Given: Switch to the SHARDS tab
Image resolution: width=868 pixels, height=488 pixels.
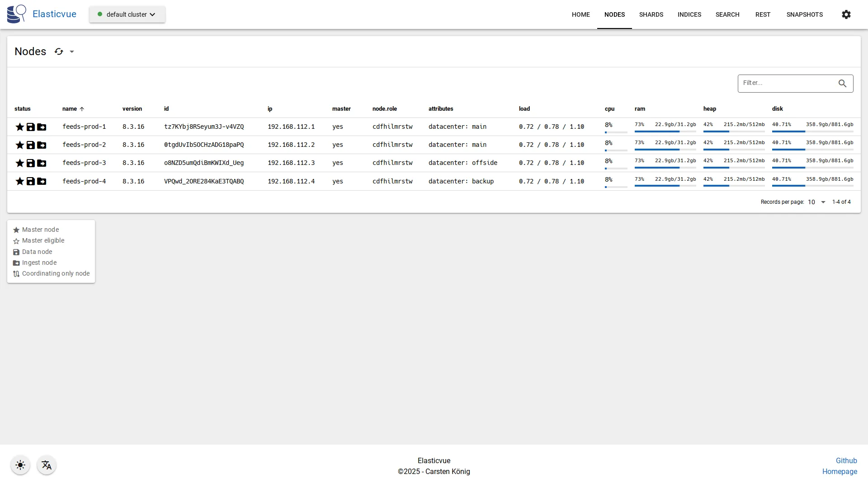Looking at the screenshot, I should coord(651,14).
